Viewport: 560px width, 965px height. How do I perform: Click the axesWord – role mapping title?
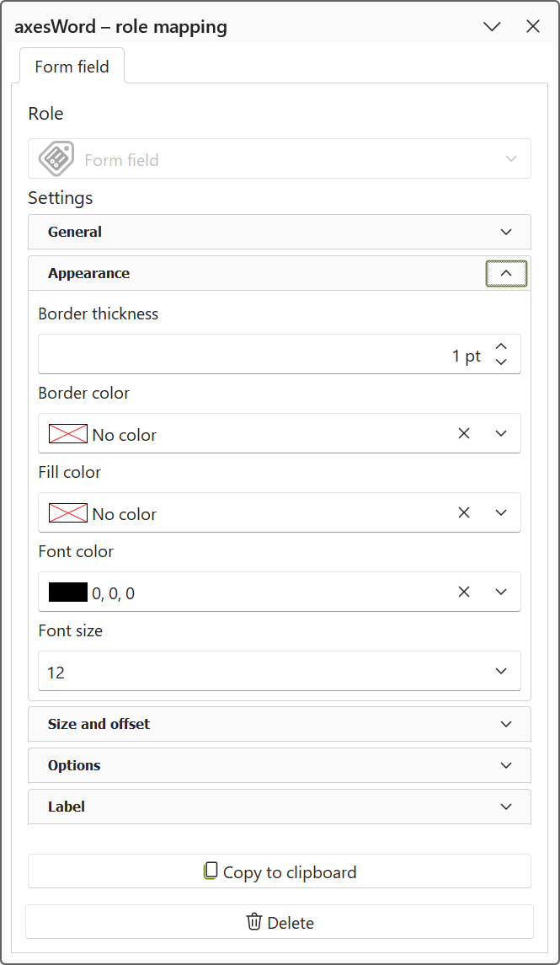121,27
